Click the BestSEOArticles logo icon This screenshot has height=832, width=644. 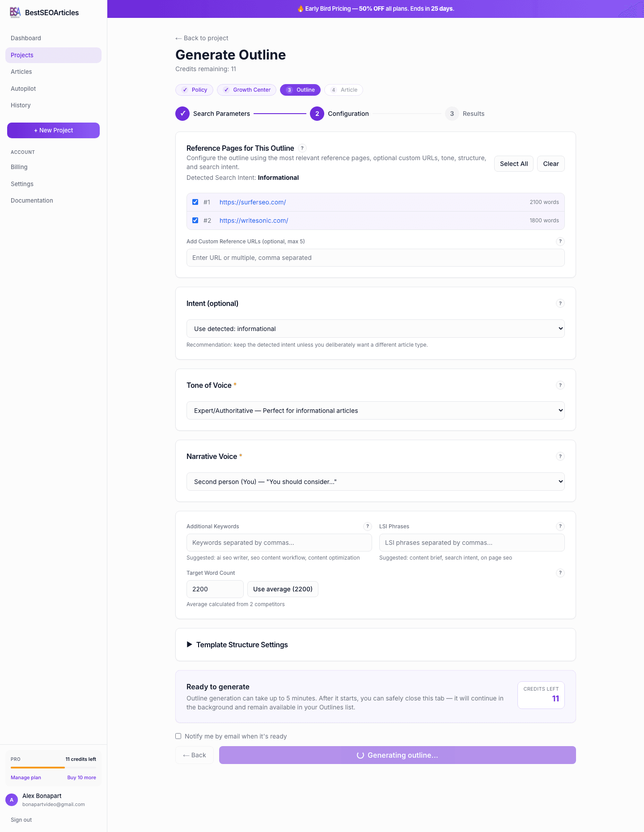pos(15,13)
